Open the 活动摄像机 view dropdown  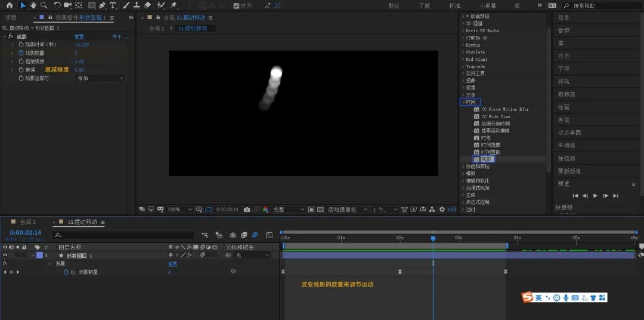[x=347, y=210]
